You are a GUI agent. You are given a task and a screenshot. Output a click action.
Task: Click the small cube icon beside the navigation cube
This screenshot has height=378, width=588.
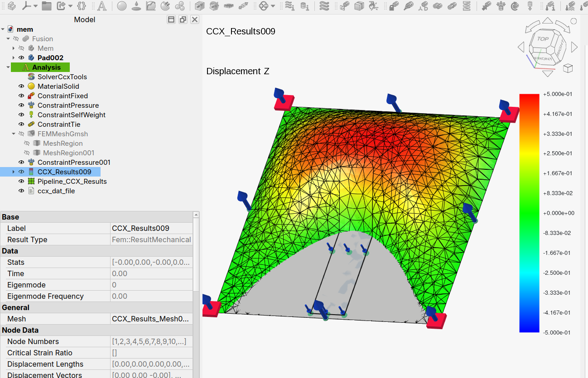tap(568, 68)
